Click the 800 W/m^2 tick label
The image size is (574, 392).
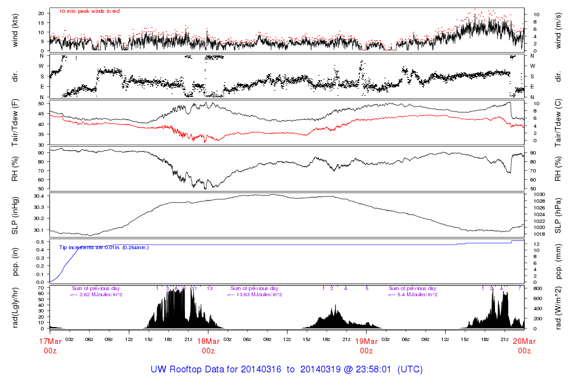[x=537, y=288]
